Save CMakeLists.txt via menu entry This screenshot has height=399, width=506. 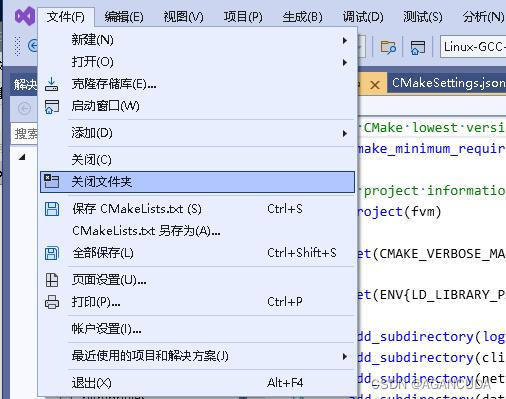click(x=197, y=209)
